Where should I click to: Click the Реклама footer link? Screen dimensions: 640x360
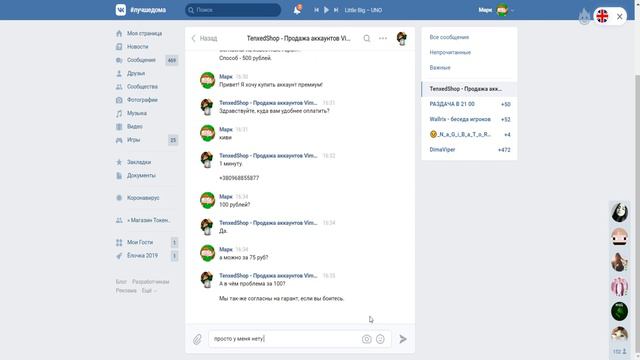click(126, 291)
